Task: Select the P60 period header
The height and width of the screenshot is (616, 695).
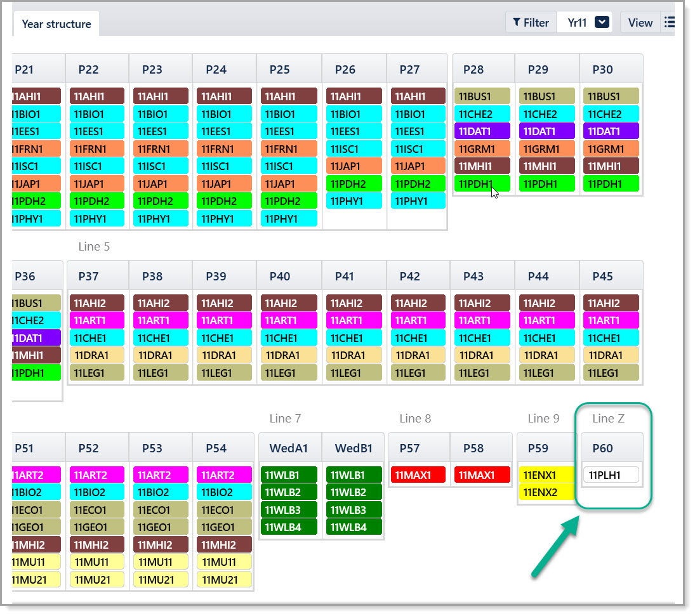Action: tap(611, 449)
